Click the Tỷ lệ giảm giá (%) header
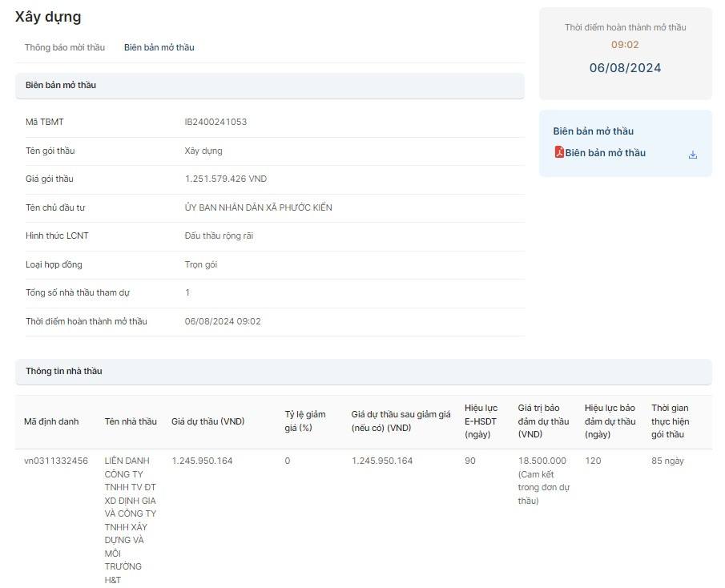Screen dimensions: 725x588 [305, 421]
